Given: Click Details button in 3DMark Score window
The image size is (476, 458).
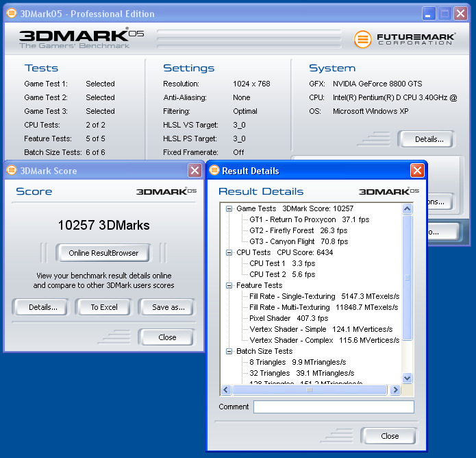Looking at the screenshot, I should (x=42, y=307).
